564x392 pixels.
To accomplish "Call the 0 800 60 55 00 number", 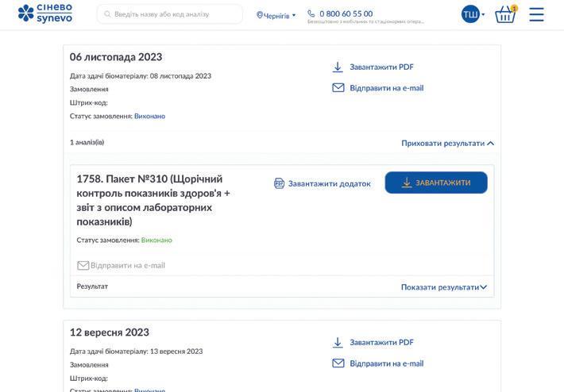I will [346, 13].
